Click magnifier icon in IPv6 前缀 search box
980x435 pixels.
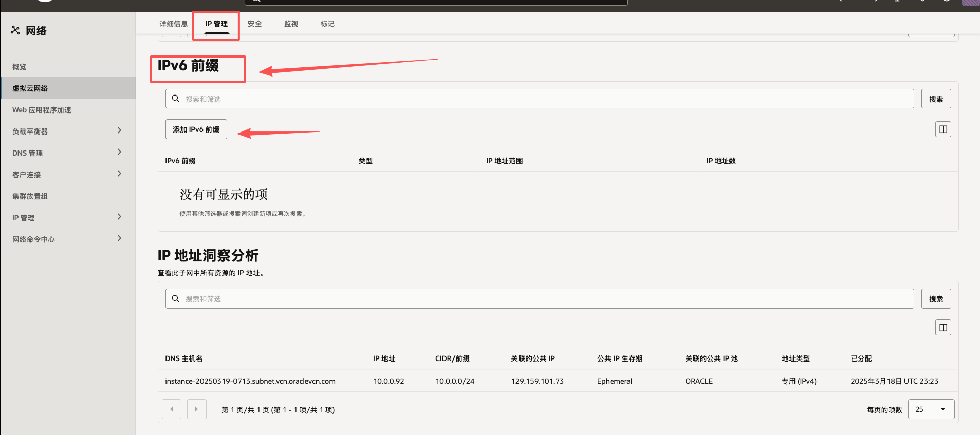pyautogui.click(x=176, y=99)
